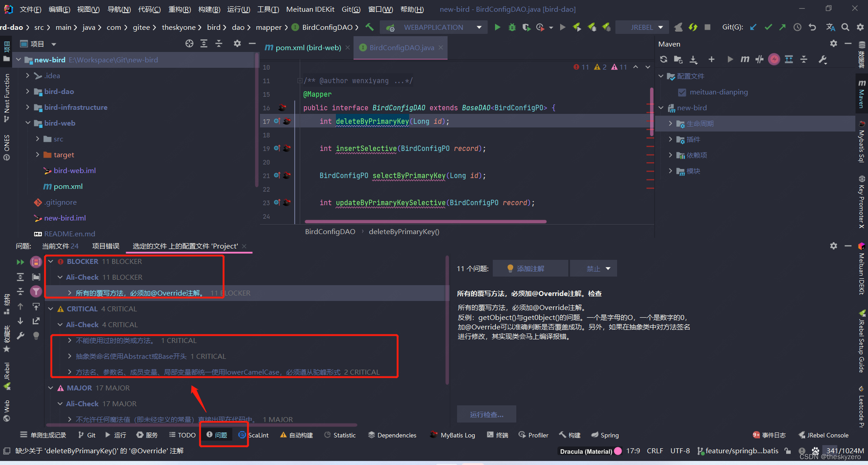Open 事件日志 event log
Screen dimensions: 868x465
[x=769, y=435]
